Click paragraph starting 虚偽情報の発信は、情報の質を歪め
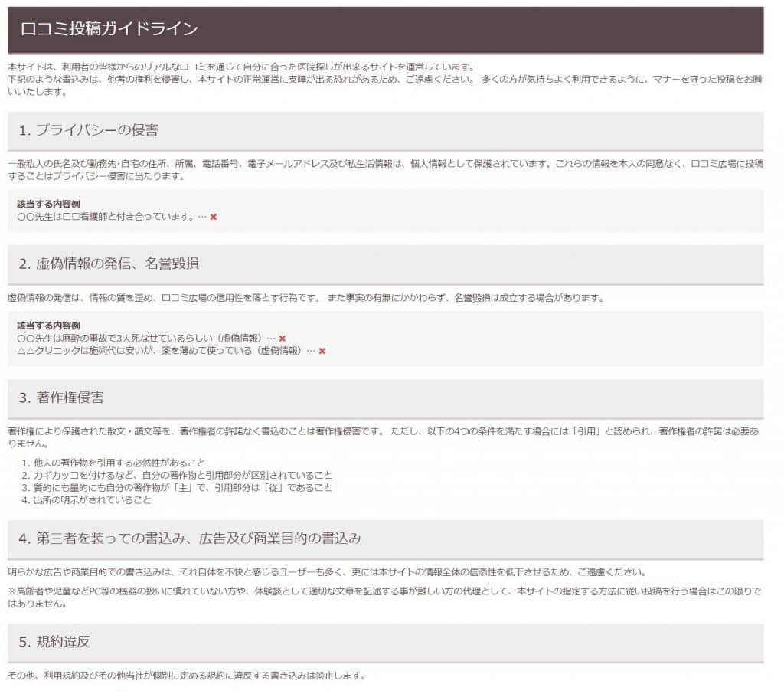Screen dimensions: 784x694 coord(306,298)
